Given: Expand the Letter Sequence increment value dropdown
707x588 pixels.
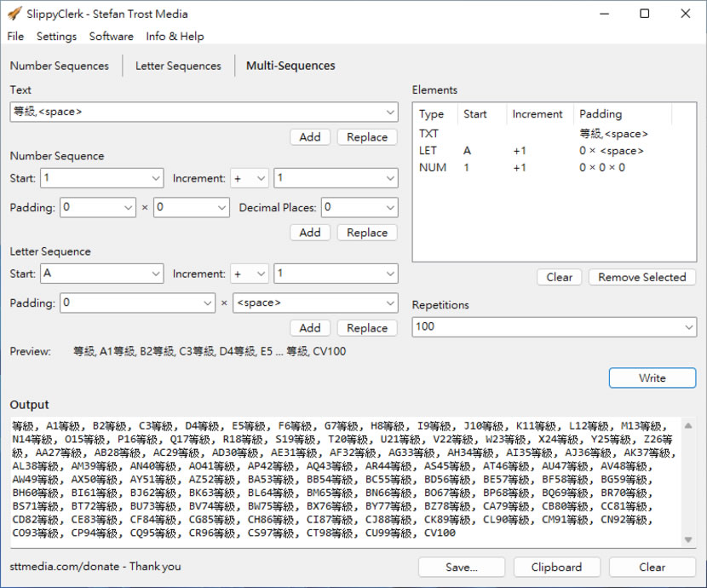Looking at the screenshot, I should click(x=390, y=274).
